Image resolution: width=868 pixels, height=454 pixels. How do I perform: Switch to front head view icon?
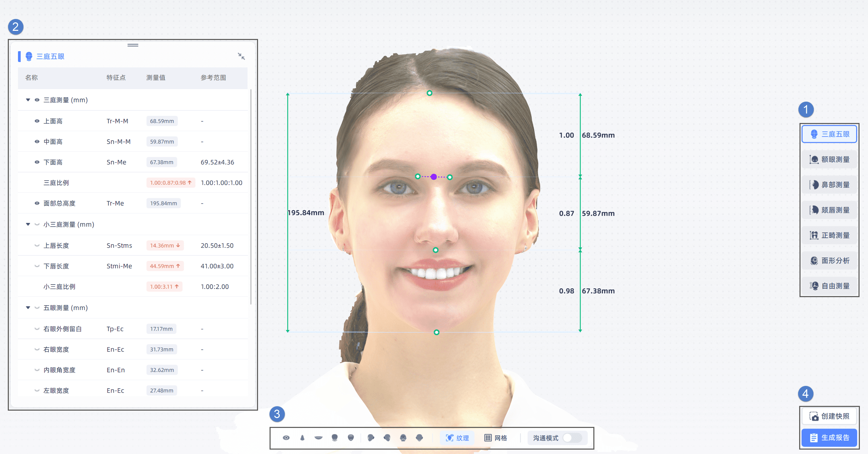419,438
